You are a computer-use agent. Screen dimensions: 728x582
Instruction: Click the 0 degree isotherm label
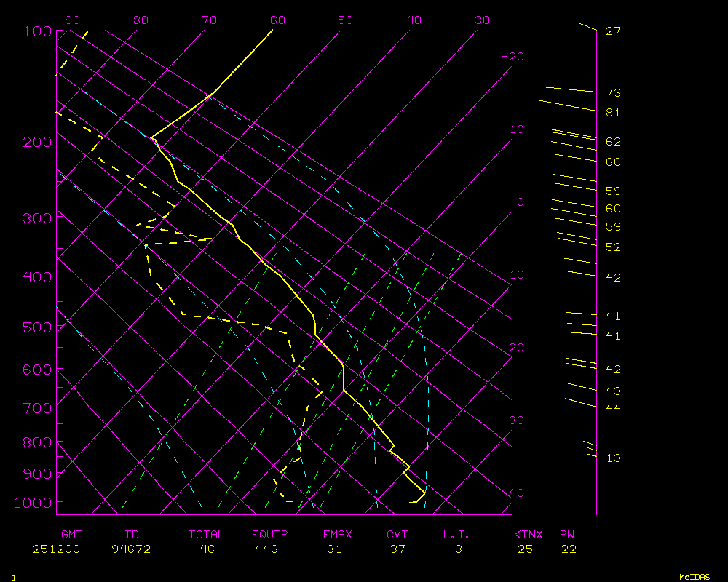pyautogui.click(x=520, y=202)
